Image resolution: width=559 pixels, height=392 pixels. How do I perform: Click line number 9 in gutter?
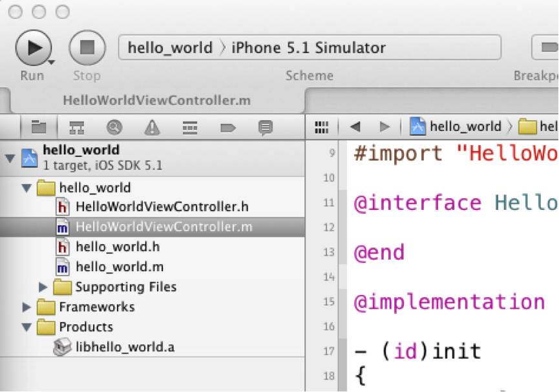click(332, 153)
